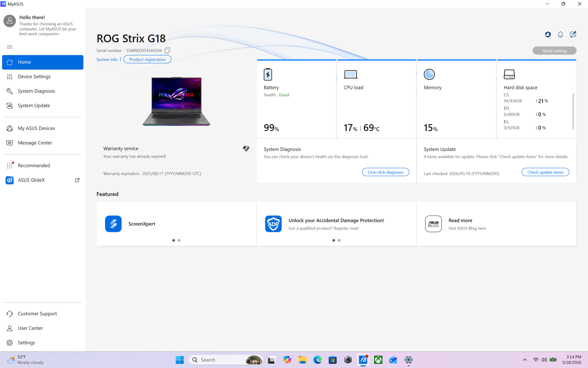The width and height of the screenshot is (588, 368).
Task: Run One-click diagnosis
Action: click(x=386, y=172)
